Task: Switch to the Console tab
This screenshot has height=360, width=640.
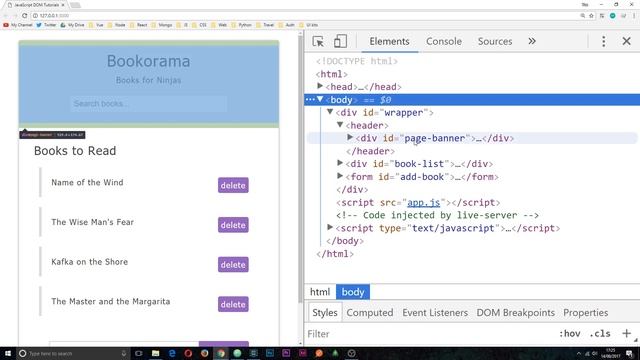Action: tap(444, 41)
